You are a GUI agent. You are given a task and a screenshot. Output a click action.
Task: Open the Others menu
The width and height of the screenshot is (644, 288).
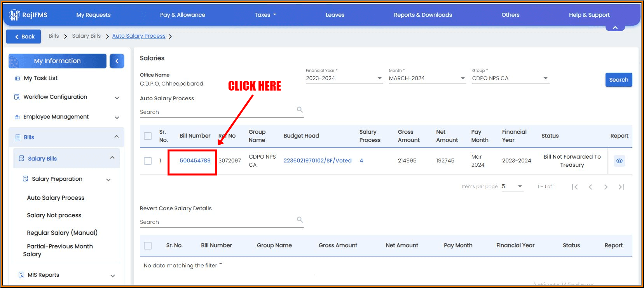[x=510, y=15]
